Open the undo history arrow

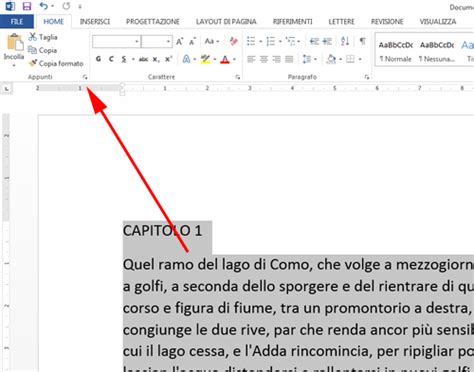click(x=53, y=6)
